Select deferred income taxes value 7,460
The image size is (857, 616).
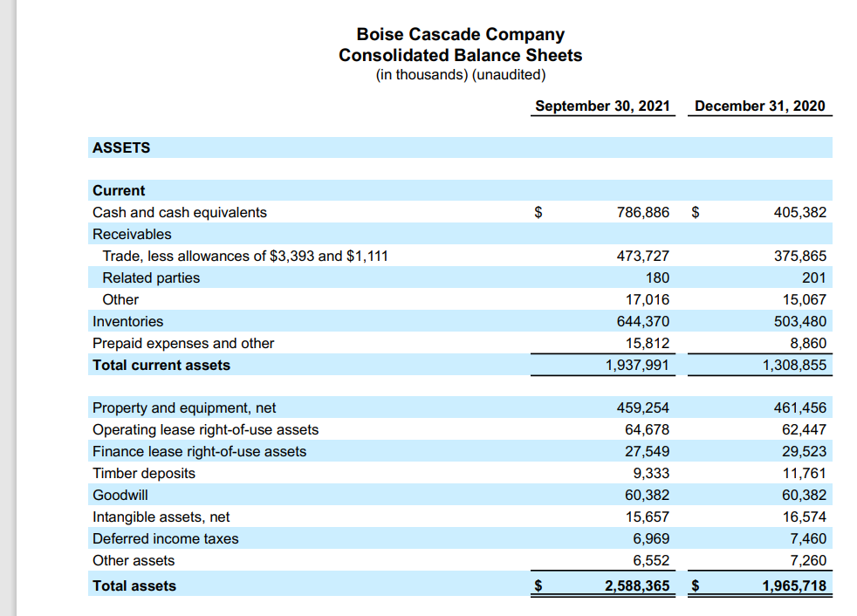click(808, 539)
